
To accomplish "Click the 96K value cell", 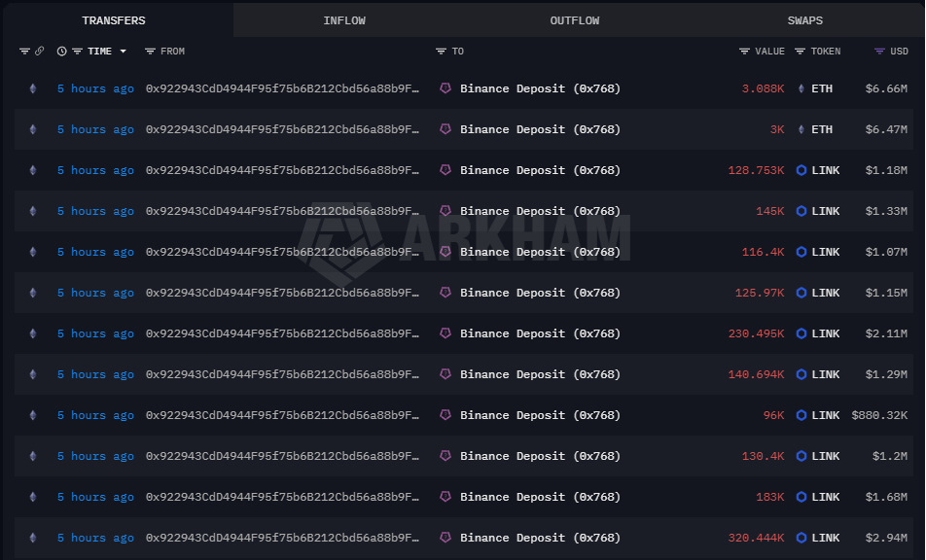I will point(773,415).
